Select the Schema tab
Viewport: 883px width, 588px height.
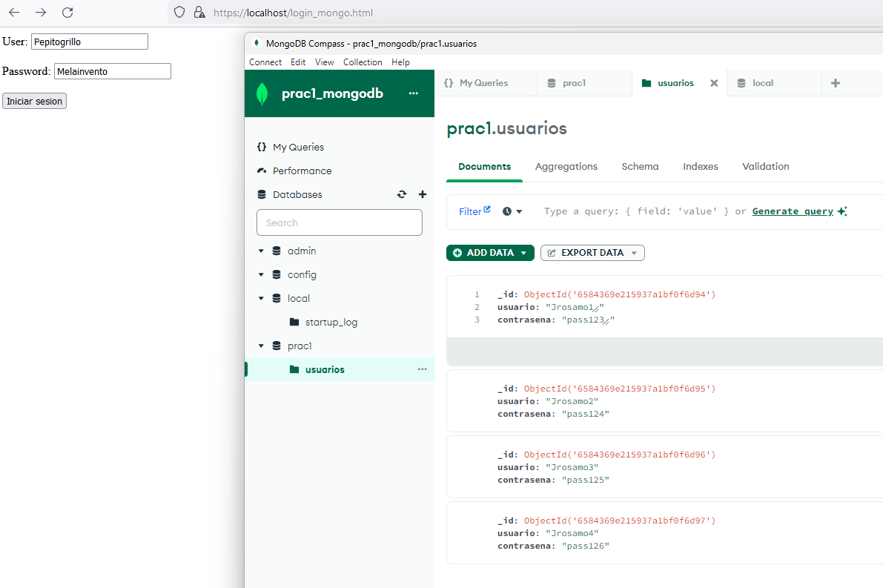[x=640, y=166]
